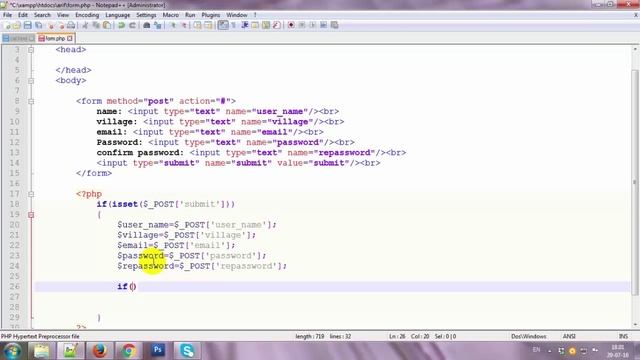
Task: Create a new file with the New toolbar icon
Action: click(x=7, y=25)
